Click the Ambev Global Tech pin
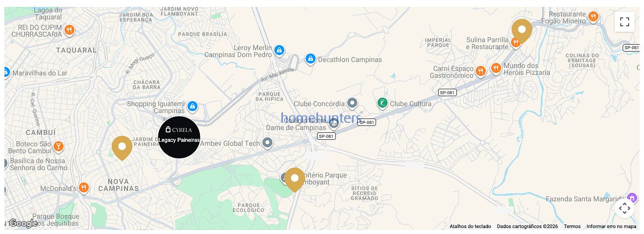Screen dimensions: 644x234 (267, 143)
